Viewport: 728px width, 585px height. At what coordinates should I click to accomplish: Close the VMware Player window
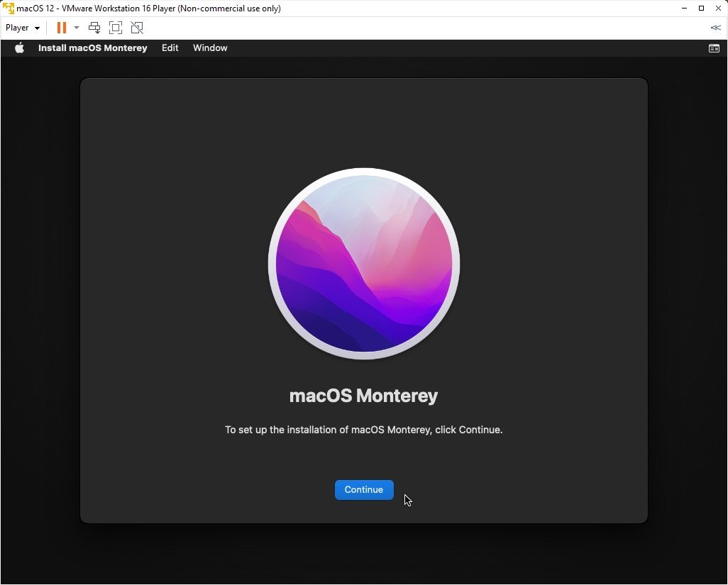[x=718, y=9]
